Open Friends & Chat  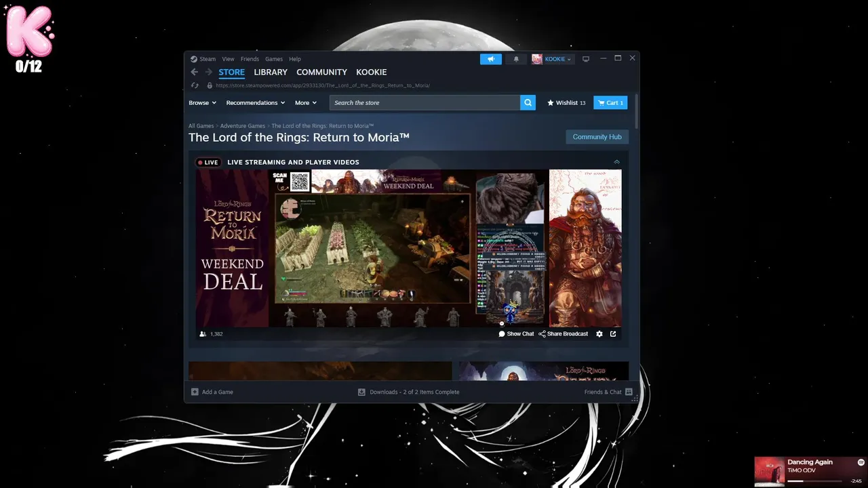tap(608, 392)
